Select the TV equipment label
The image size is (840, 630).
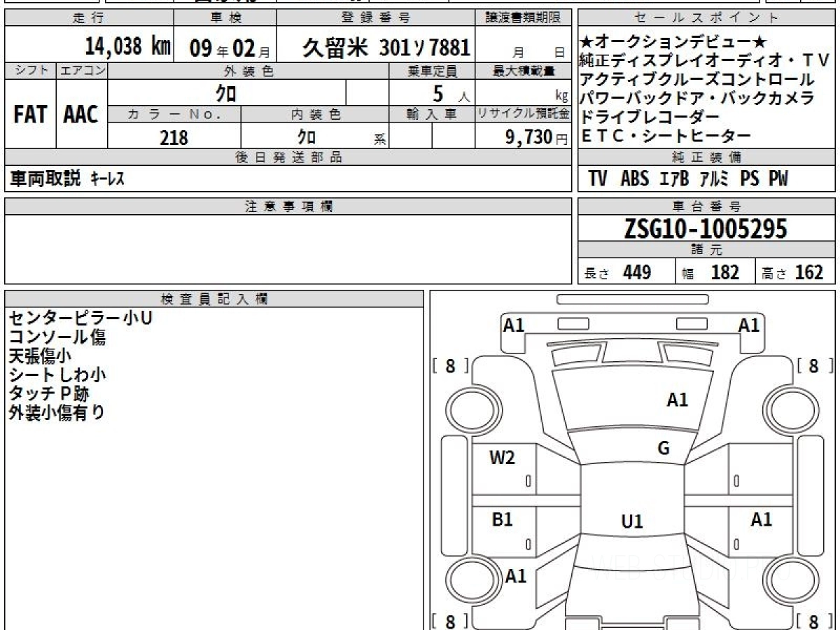pos(597,179)
